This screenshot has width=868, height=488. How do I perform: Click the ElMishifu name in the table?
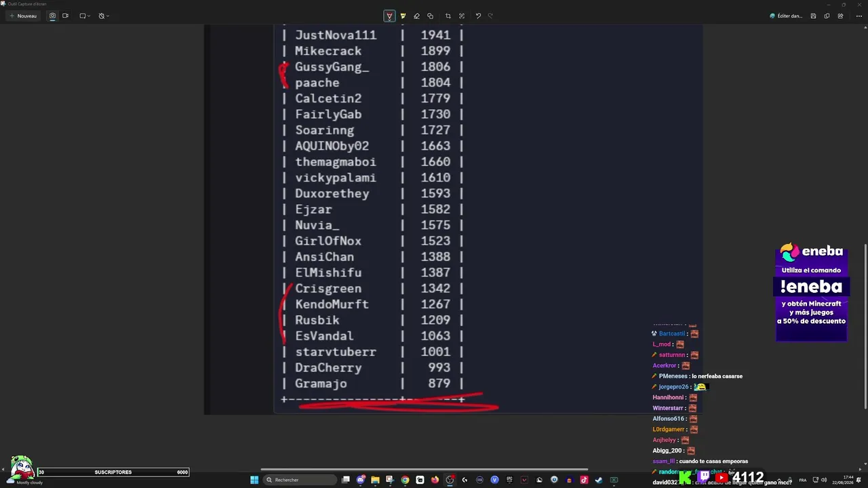[x=328, y=272]
